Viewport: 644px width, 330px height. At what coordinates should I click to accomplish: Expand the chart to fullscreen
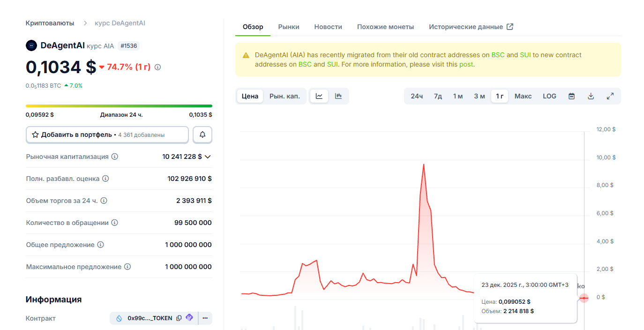coord(610,96)
